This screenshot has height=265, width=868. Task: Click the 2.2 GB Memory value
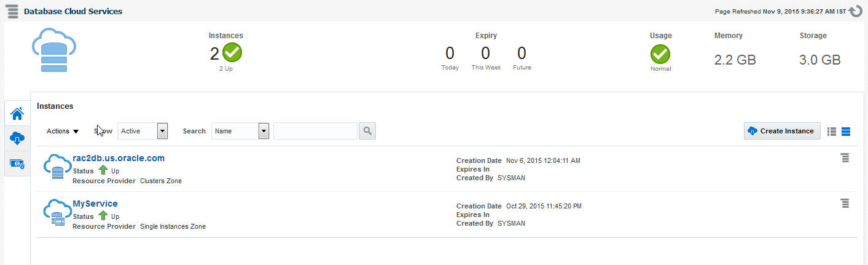735,60
